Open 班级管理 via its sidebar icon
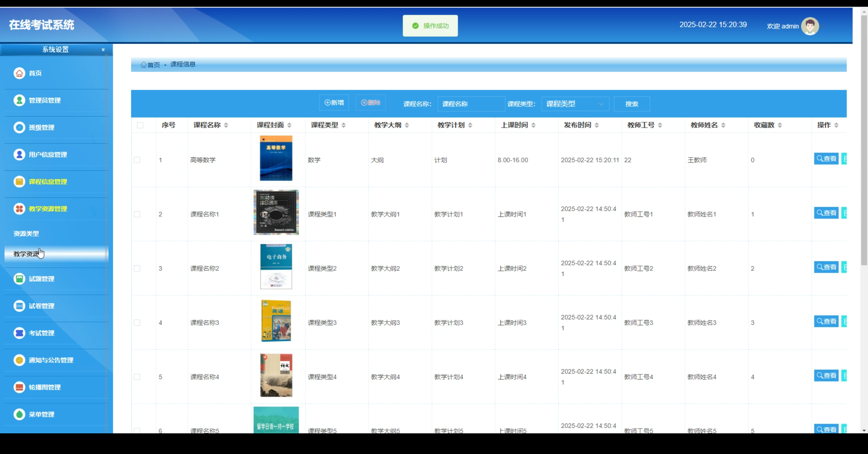 coord(19,127)
